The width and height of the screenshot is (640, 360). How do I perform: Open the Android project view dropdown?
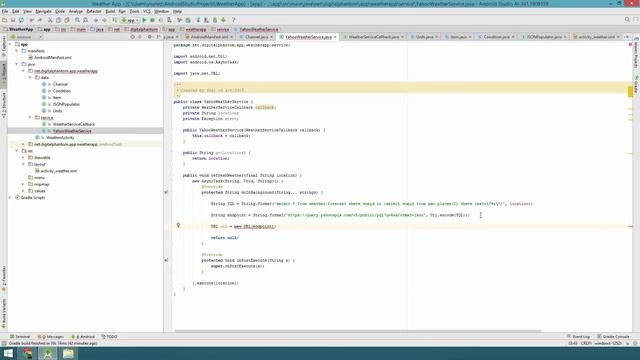coord(26,37)
